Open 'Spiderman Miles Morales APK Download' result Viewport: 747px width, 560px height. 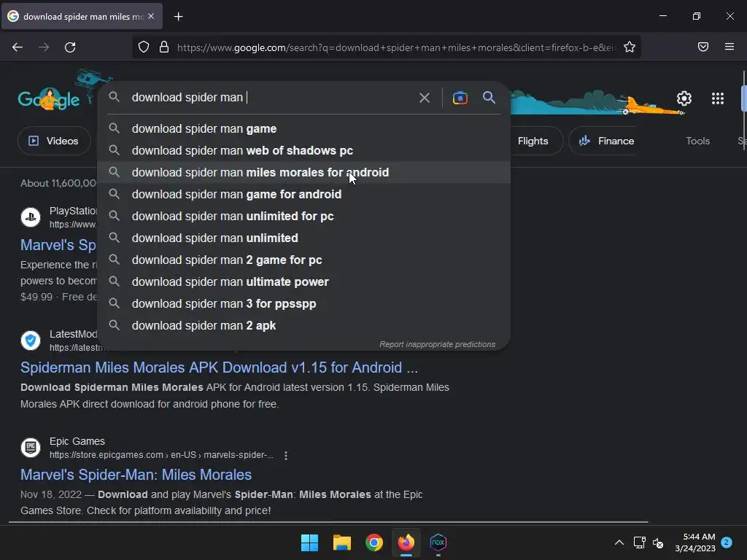[219, 367]
